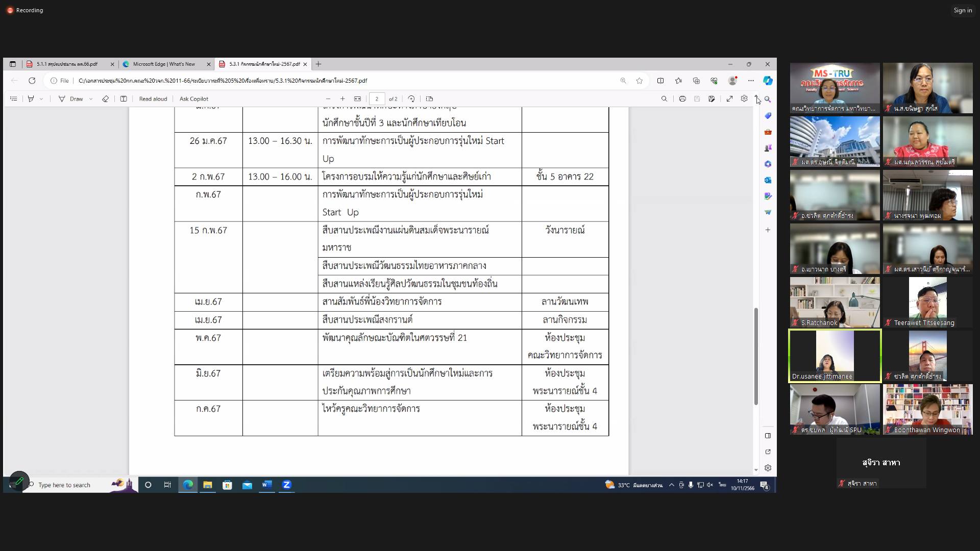Switch to Microsoft Edge What's New tab
This screenshot has width=980, height=551.
(x=164, y=64)
